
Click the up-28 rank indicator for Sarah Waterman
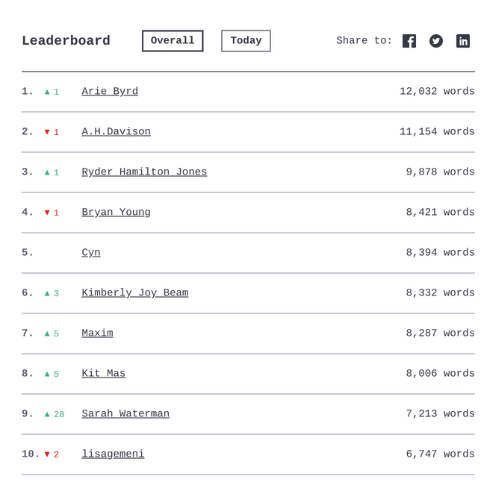point(54,414)
